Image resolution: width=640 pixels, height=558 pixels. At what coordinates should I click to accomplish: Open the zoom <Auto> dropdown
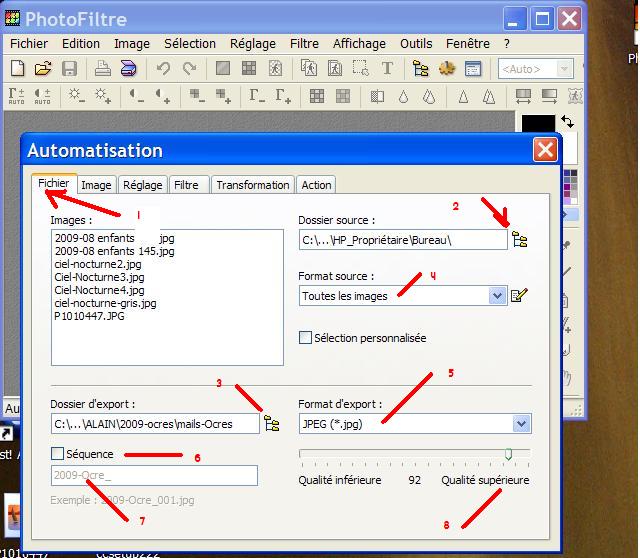(x=564, y=69)
